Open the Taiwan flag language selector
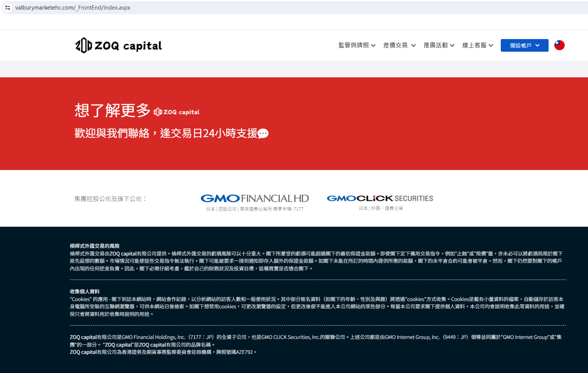The image size is (588, 373). (559, 45)
